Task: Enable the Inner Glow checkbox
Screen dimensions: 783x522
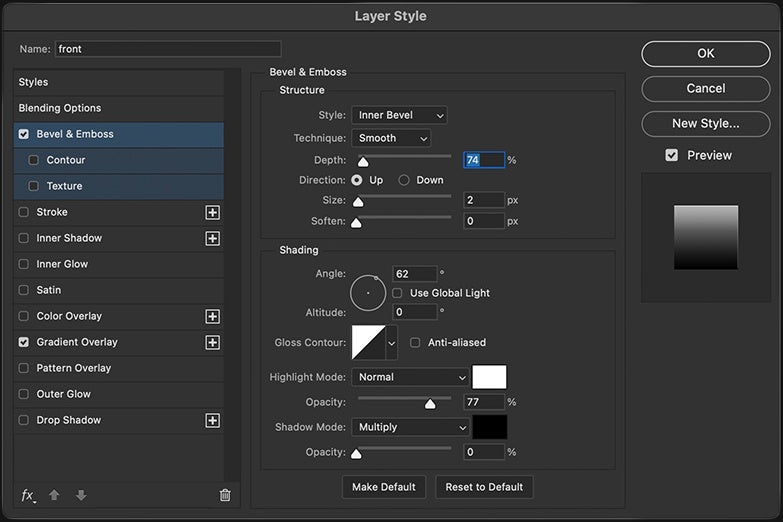Action: [x=23, y=264]
